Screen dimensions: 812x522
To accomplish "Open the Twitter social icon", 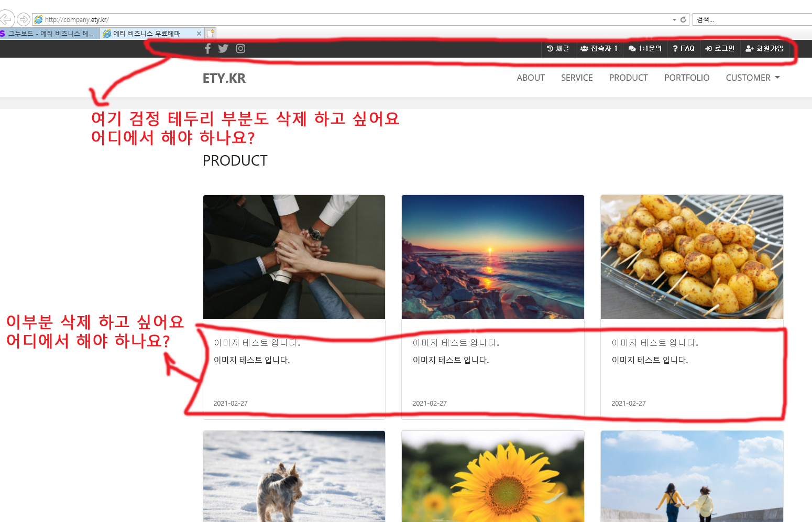I will coord(223,49).
